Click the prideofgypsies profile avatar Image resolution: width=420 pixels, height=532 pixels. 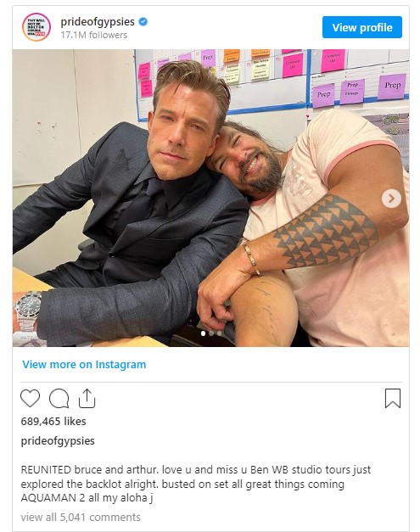[36, 27]
